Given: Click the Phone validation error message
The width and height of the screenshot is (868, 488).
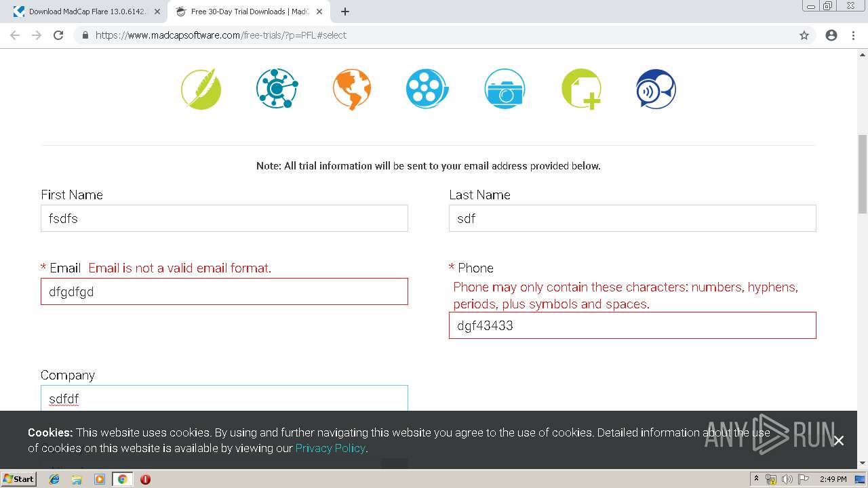Looking at the screenshot, I should tap(625, 296).
